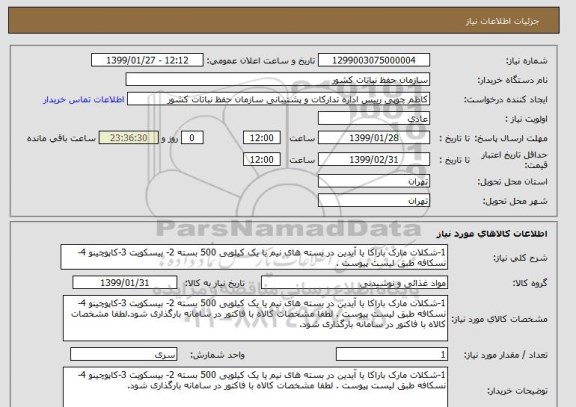Viewport: 576px width, 407px height.
Task: Click the مشخصات کالای مورد نیاز label
Action: click(500, 319)
